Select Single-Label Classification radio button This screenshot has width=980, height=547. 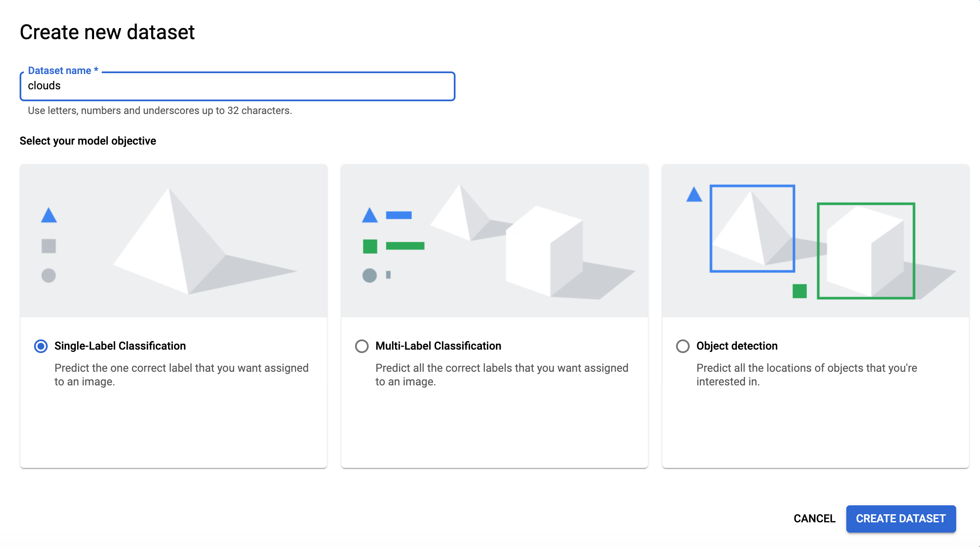tap(41, 346)
